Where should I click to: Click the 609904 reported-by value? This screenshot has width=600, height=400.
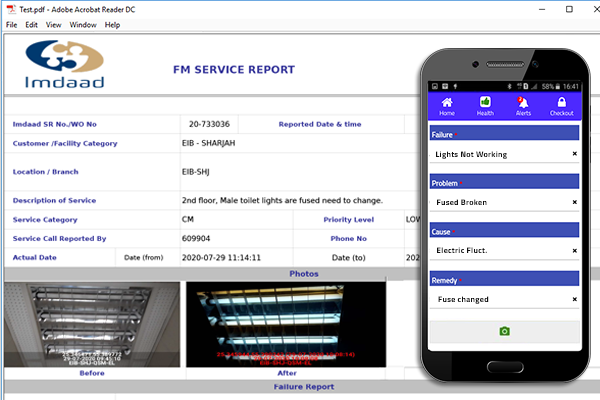click(x=196, y=238)
